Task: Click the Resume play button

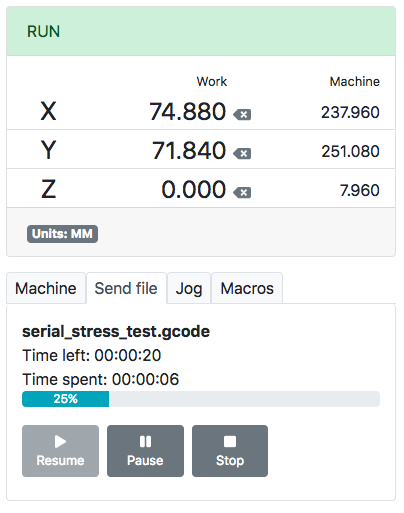Action: 60,451
